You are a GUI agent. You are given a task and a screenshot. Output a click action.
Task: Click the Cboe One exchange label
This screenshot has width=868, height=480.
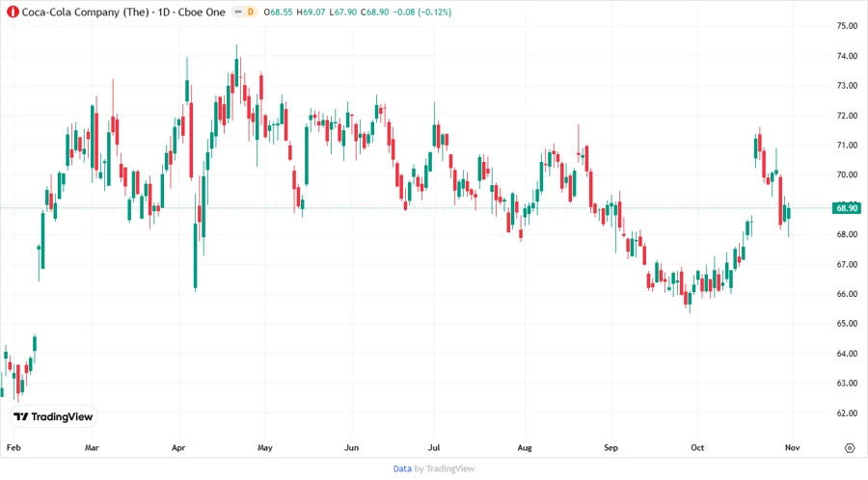202,12
